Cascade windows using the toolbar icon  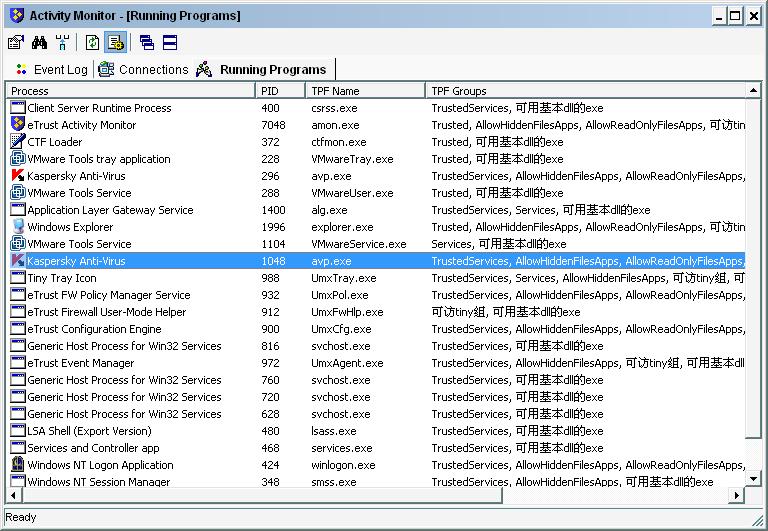[146, 43]
